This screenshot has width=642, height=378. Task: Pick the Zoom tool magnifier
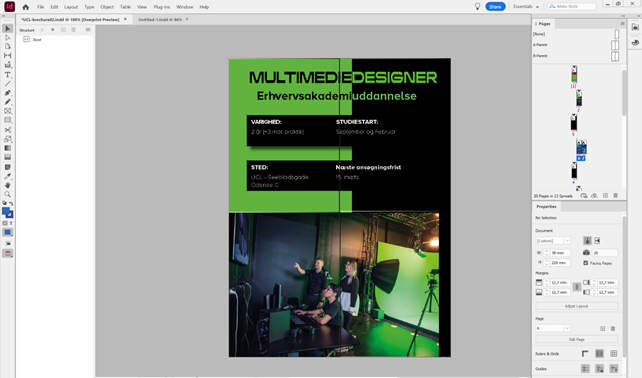coord(7,194)
